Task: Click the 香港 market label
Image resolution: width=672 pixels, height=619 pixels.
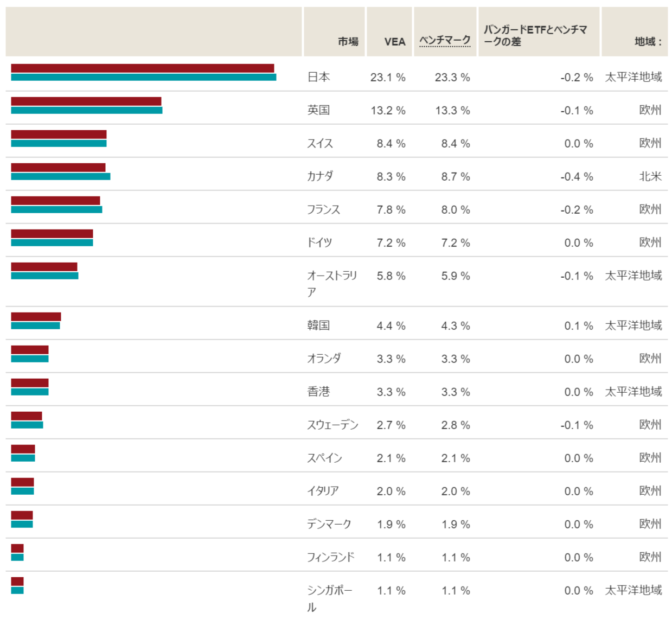Action: [318, 392]
